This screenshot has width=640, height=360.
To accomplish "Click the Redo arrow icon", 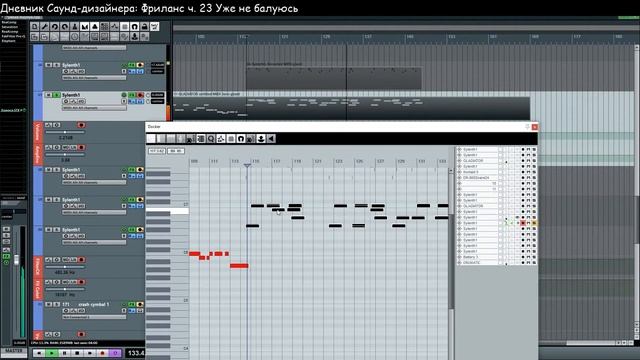I will coord(64,27).
